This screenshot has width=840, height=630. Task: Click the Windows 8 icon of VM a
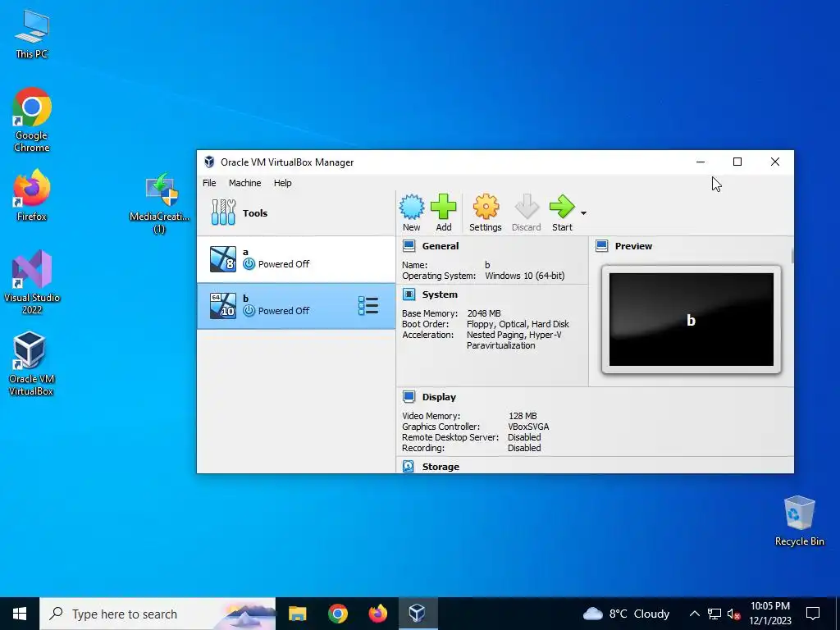(223, 259)
